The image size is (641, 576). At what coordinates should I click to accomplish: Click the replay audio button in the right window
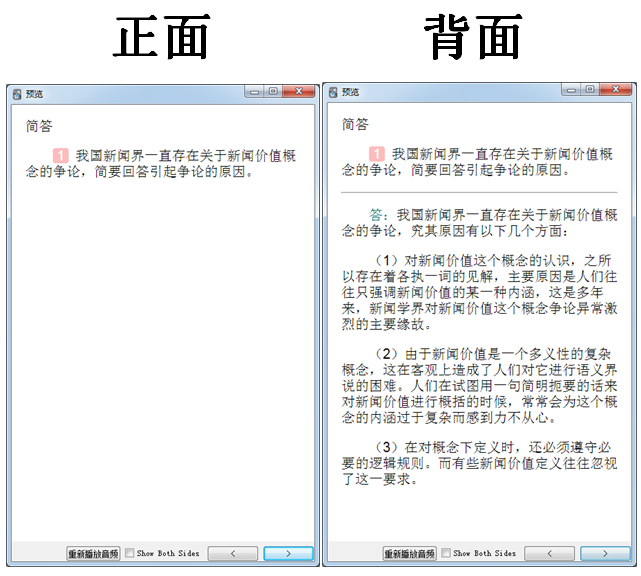tap(410, 553)
